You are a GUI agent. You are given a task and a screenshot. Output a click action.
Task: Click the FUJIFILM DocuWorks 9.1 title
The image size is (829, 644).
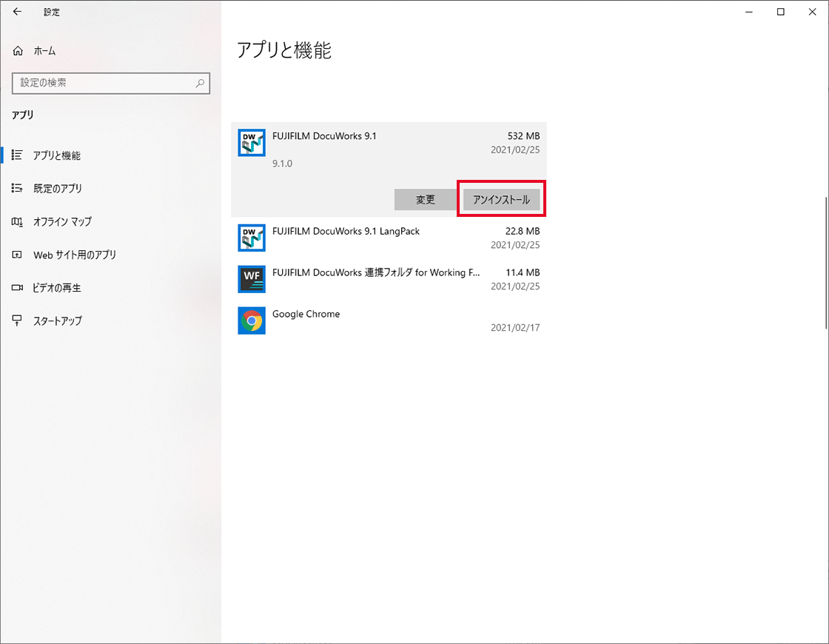pos(324,136)
